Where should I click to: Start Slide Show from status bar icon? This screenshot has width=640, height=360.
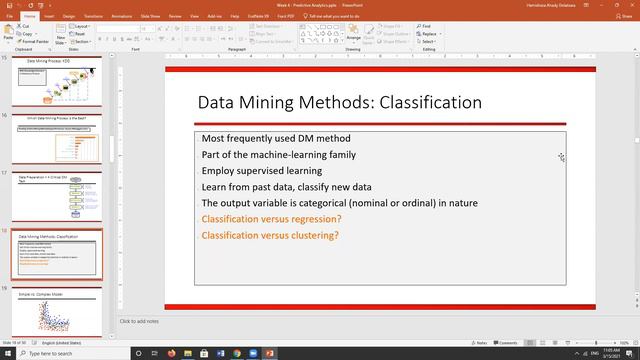pyautogui.click(x=568, y=343)
